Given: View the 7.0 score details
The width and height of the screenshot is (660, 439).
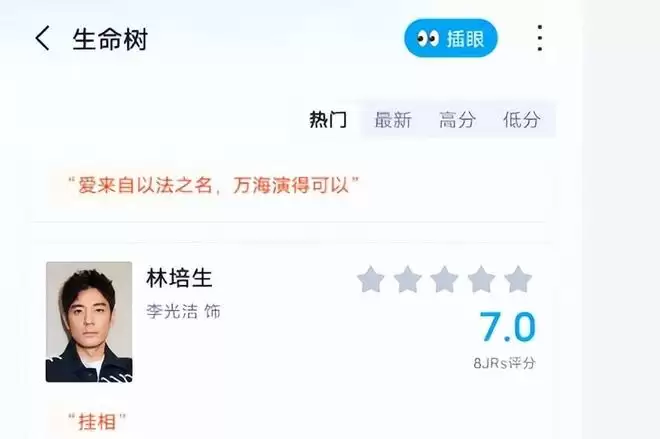Looking at the screenshot, I should [x=507, y=327].
